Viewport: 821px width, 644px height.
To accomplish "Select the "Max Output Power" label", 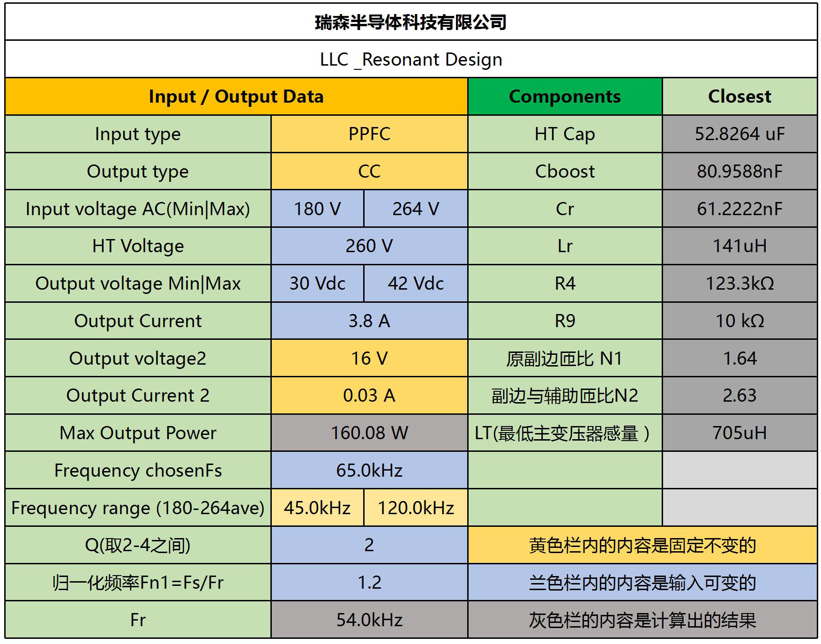I will pos(138,433).
